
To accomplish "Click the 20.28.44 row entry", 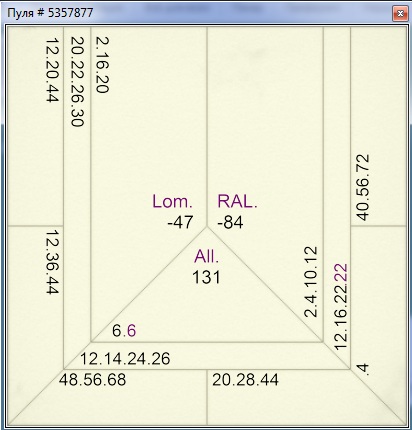I will click(245, 380).
